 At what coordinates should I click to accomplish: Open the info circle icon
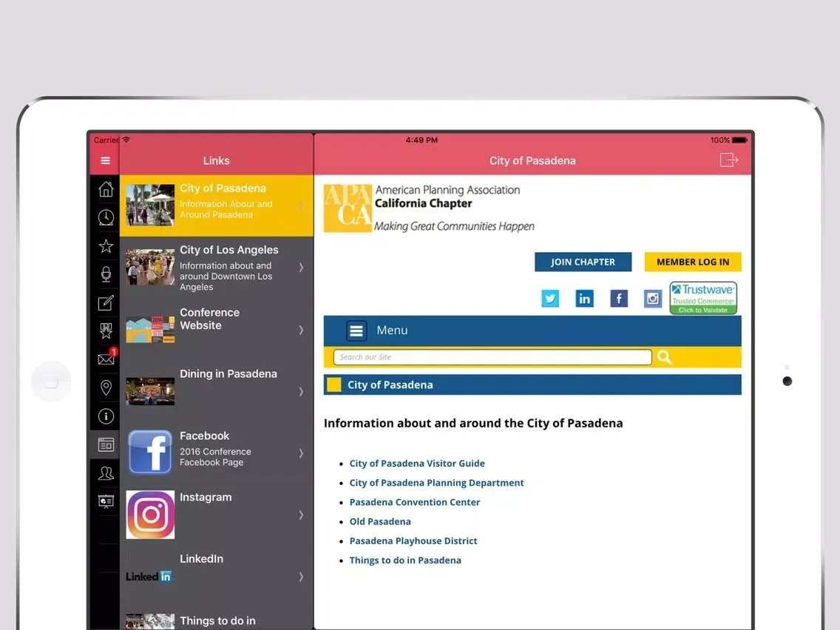tap(106, 416)
